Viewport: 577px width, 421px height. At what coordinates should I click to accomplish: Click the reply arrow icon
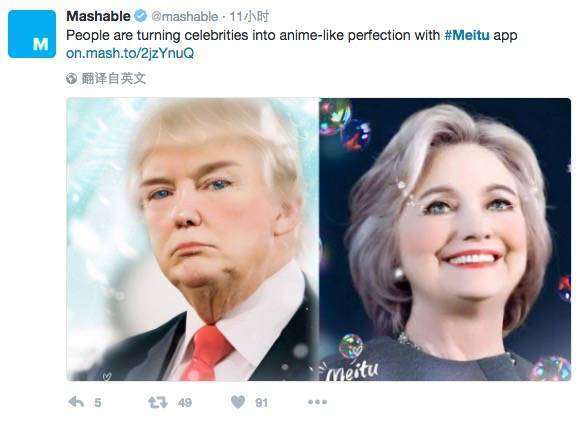[x=77, y=402]
